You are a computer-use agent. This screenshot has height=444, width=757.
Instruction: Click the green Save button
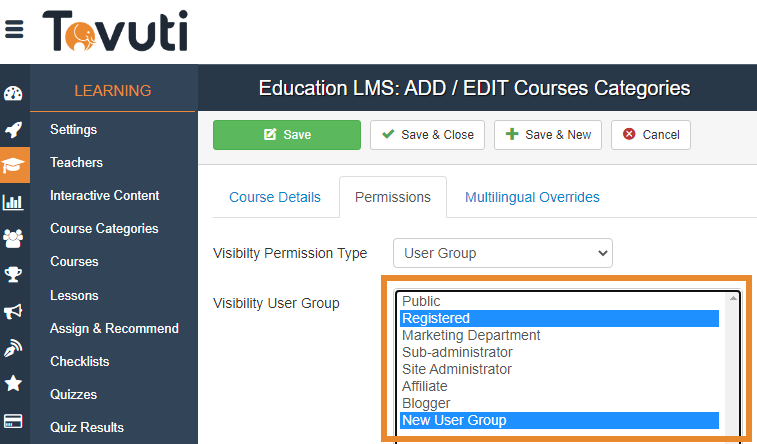click(x=286, y=135)
